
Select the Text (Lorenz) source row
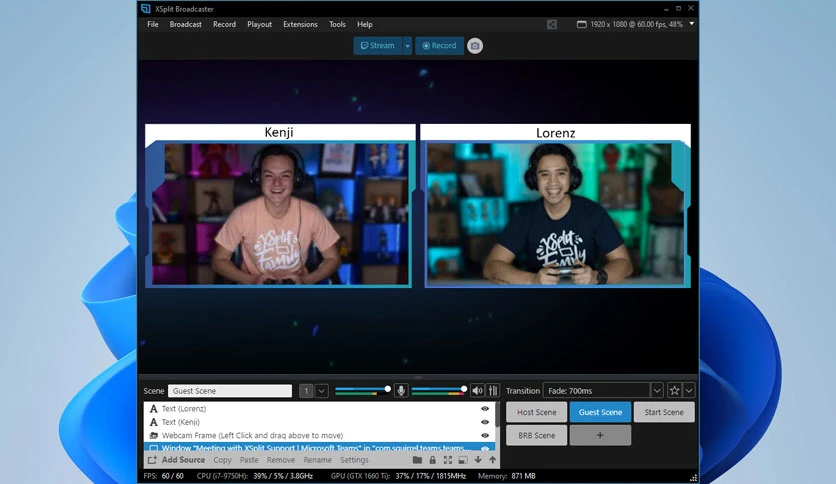click(319, 408)
